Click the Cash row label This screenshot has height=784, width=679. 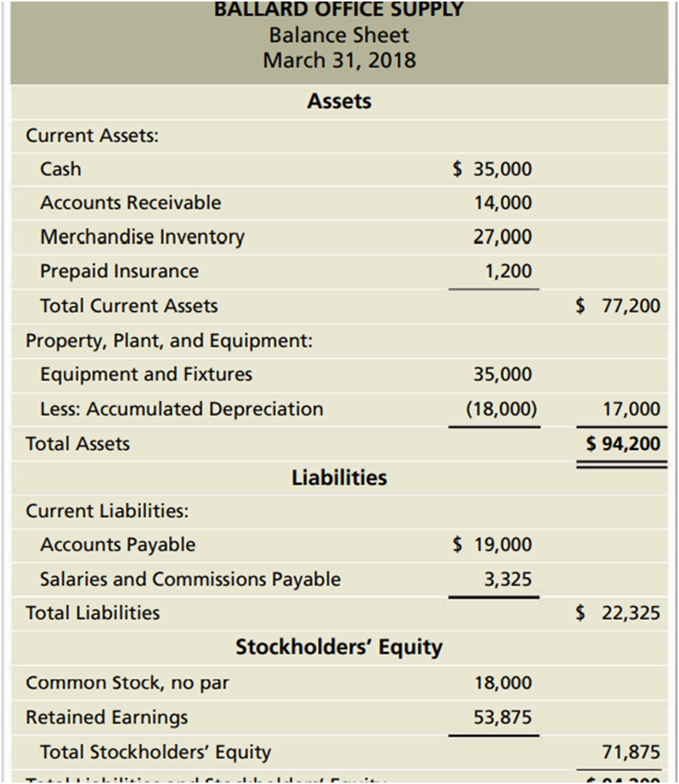pyautogui.click(x=61, y=169)
